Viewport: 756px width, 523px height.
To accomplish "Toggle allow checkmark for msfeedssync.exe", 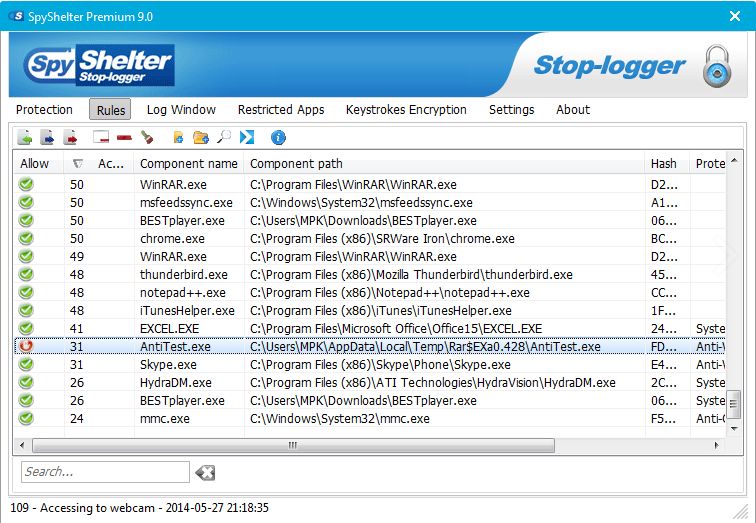I will (26, 202).
